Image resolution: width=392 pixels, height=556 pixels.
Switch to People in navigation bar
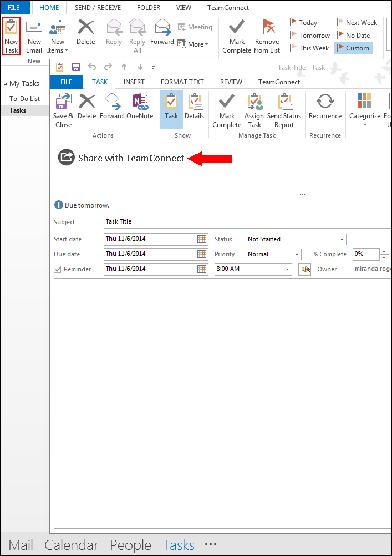pos(130,545)
